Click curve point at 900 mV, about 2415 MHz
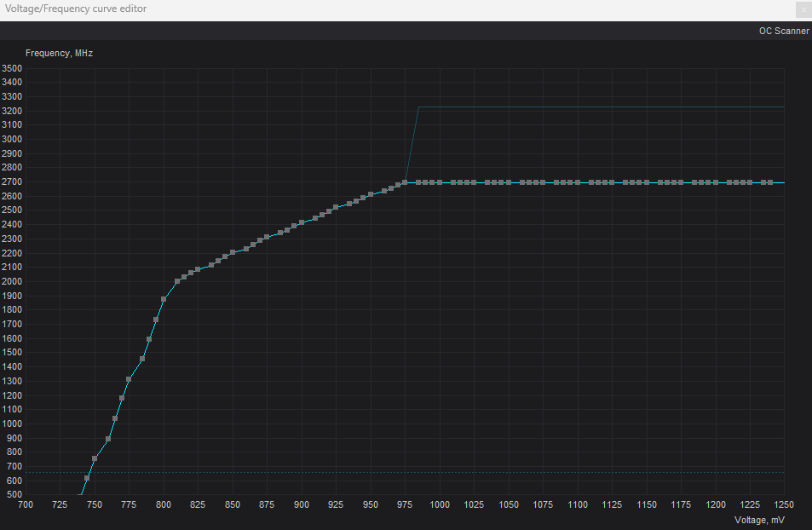 (x=302, y=222)
